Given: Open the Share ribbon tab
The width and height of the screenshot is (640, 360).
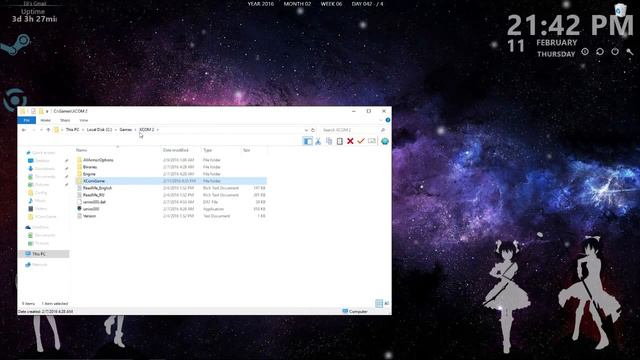Looking at the screenshot, I should [65, 120].
